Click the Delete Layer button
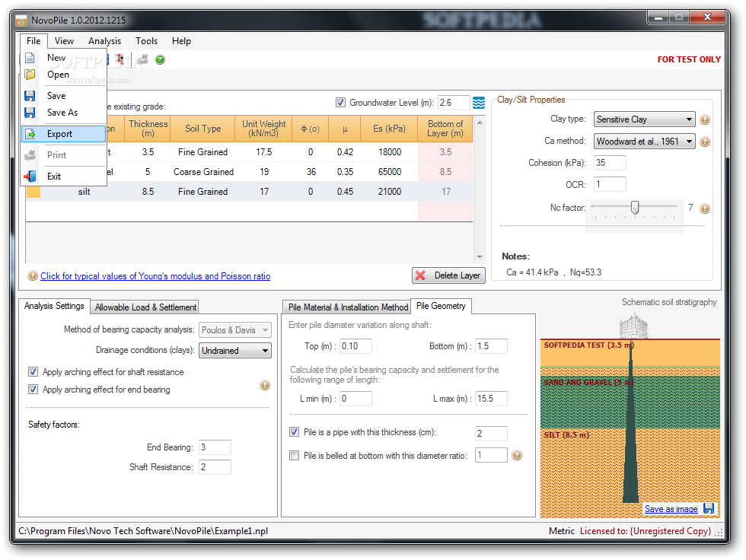Screen dimensions: 746x560 (x=448, y=275)
